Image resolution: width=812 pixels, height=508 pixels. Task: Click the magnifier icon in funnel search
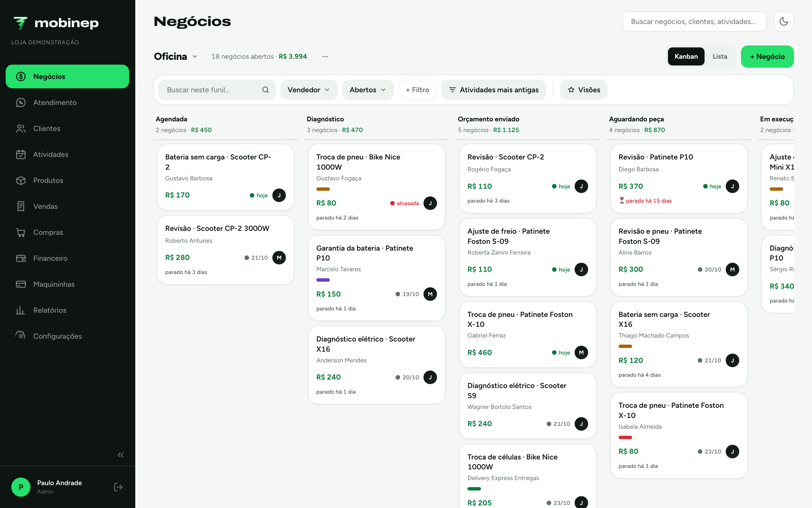tap(265, 90)
